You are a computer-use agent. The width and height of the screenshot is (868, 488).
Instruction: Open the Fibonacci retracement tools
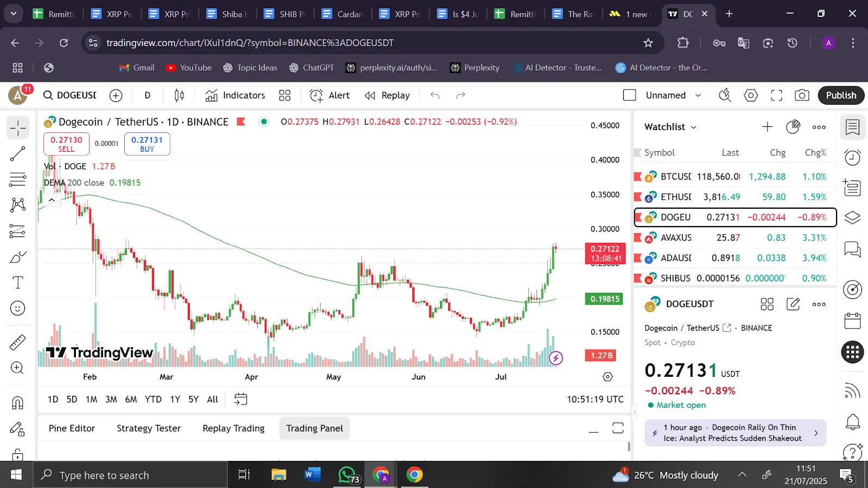(18, 179)
